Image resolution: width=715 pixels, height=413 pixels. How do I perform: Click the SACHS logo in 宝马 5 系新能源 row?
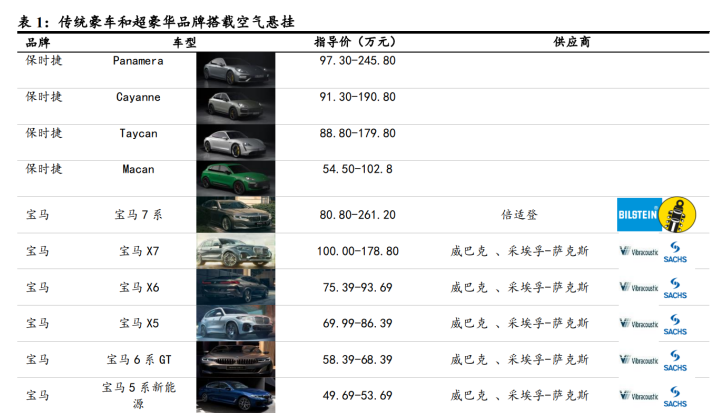pos(675,397)
